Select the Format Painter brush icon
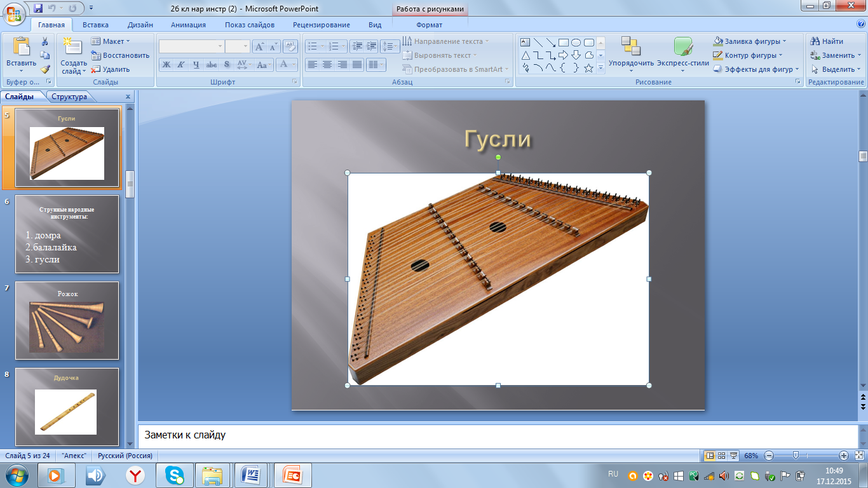This screenshot has height=488, width=868. [45, 69]
